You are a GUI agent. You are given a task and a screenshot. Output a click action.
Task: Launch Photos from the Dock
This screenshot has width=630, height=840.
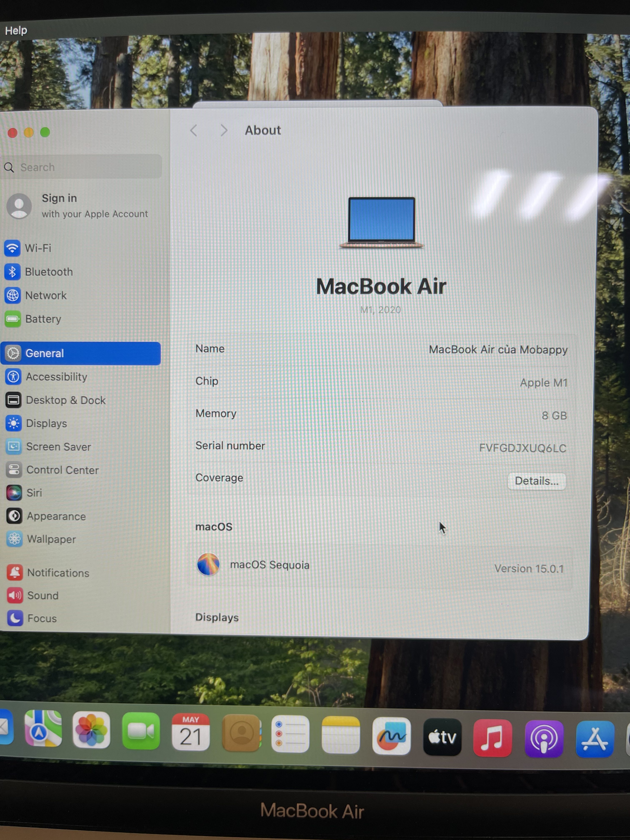tap(91, 730)
